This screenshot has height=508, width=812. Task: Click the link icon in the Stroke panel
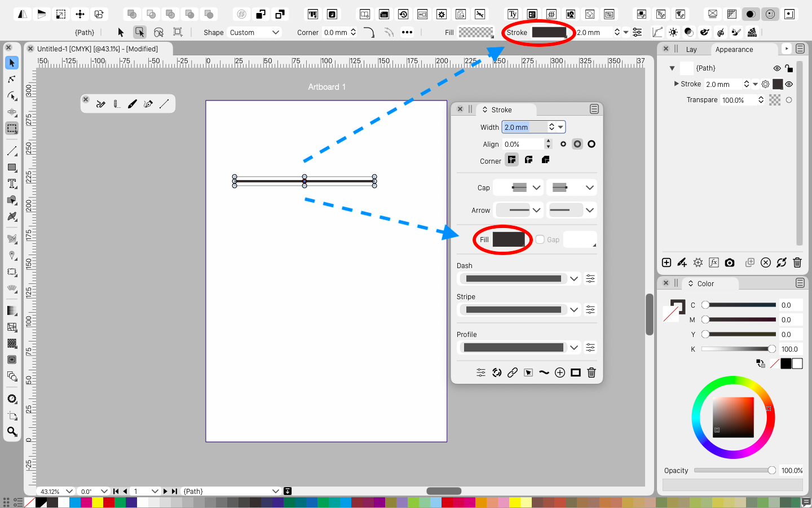[513, 373]
